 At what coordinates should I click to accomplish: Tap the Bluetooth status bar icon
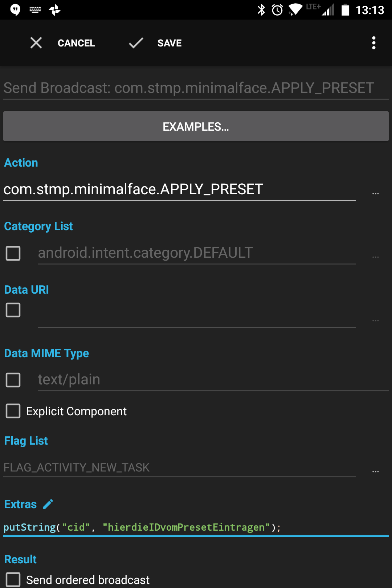click(x=261, y=10)
